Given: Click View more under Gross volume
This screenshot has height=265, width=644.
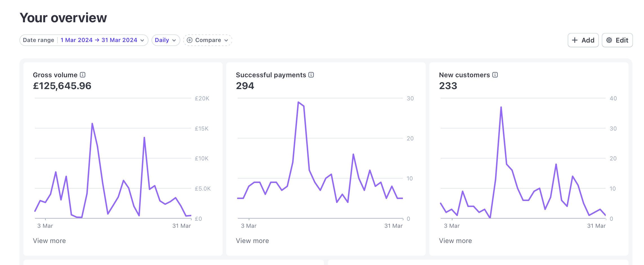Looking at the screenshot, I should [x=49, y=241].
